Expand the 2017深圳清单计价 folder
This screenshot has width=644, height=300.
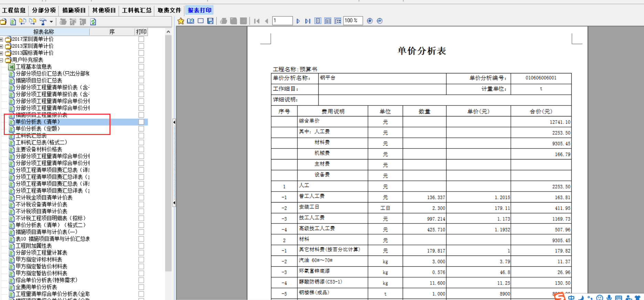click(x=2, y=39)
